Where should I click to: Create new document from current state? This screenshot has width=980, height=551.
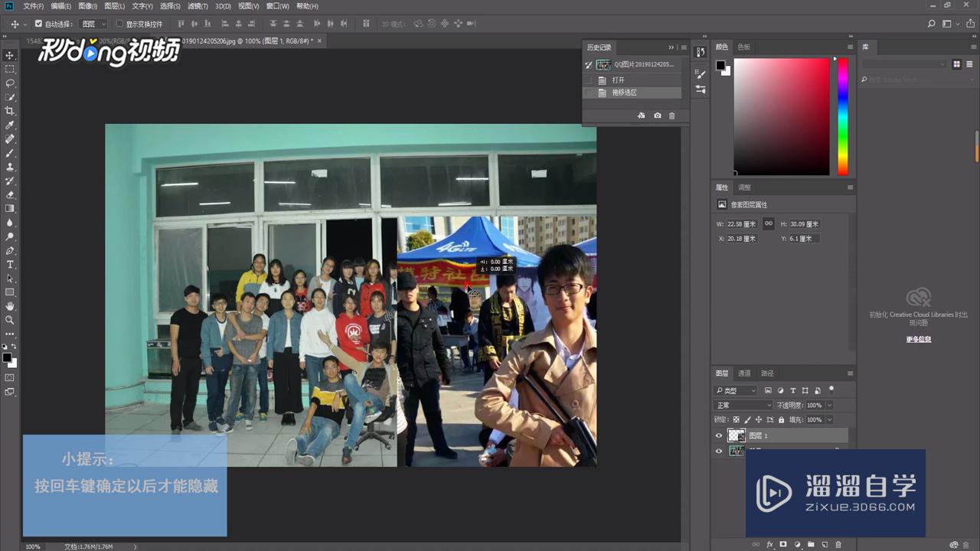coord(642,116)
